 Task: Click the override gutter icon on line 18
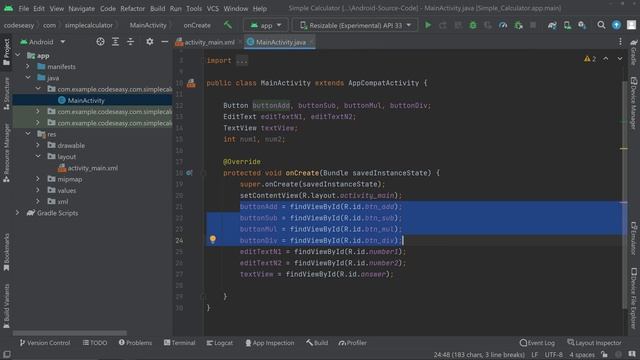click(189, 173)
